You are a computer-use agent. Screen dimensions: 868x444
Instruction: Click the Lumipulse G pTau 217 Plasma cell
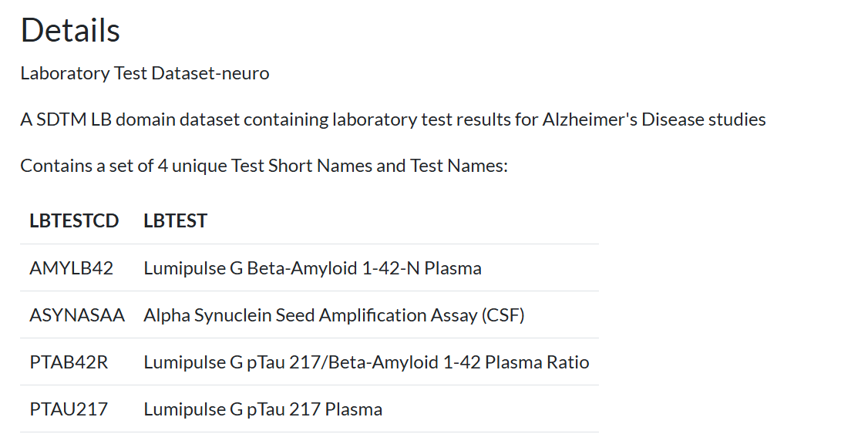pyautogui.click(x=263, y=409)
